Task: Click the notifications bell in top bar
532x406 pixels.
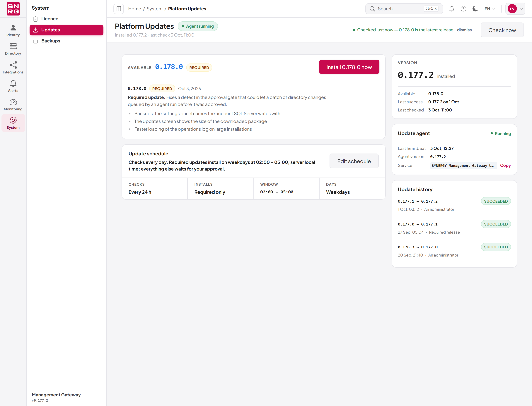Action: tap(451, 9)
